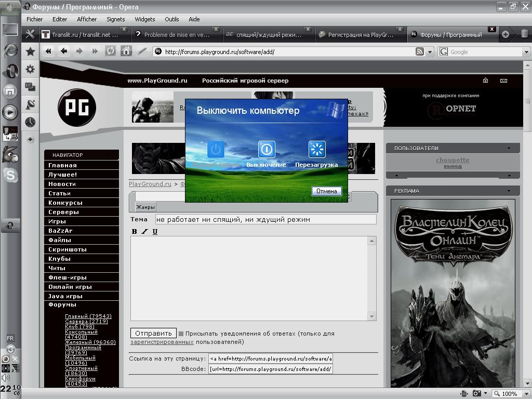532x399 pixels.
Task: Go back with the Back arrow
Action: (64, 51)
